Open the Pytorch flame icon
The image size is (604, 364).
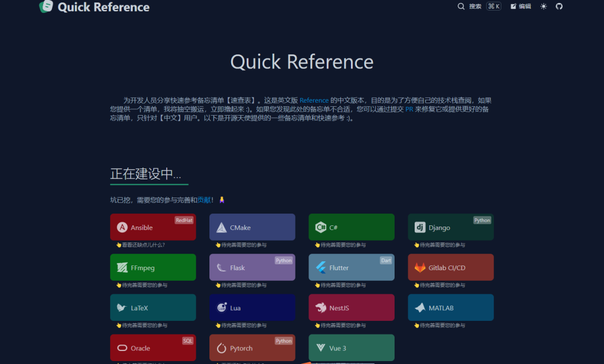tap(222, 348)
